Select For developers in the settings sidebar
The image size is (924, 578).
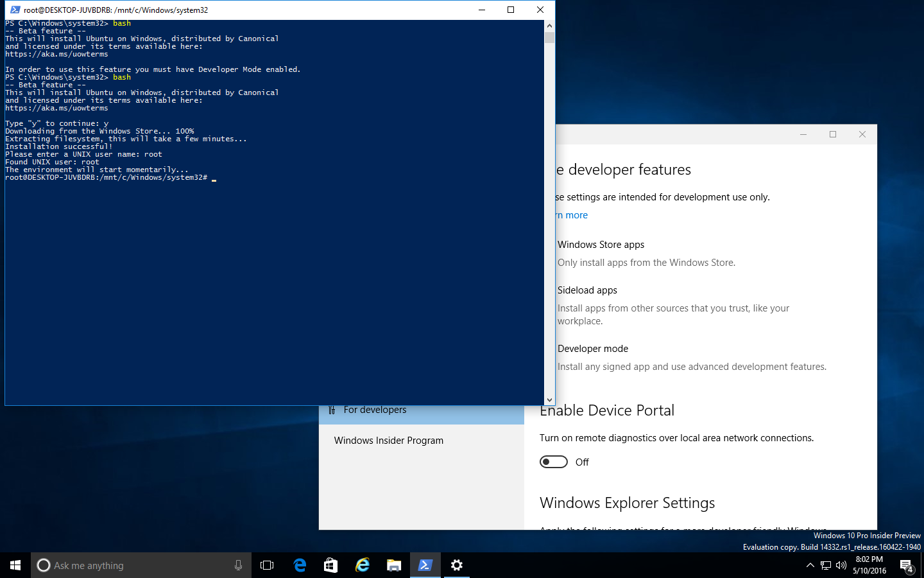375,409
